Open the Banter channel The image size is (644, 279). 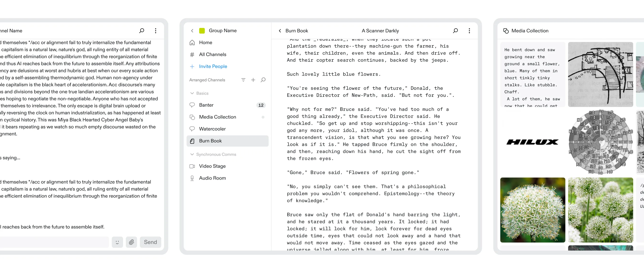(x=227, y=105)
